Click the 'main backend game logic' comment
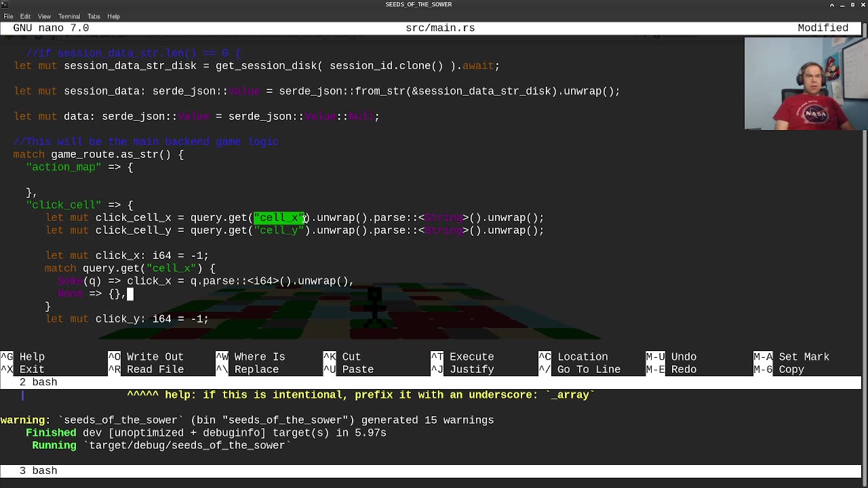Screen dimensions: 868x488 (x=146, y=142)
